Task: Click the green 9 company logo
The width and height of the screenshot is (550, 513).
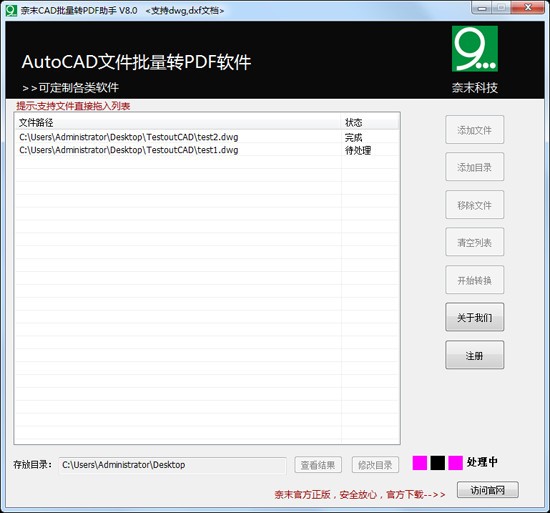Action: 475,49
